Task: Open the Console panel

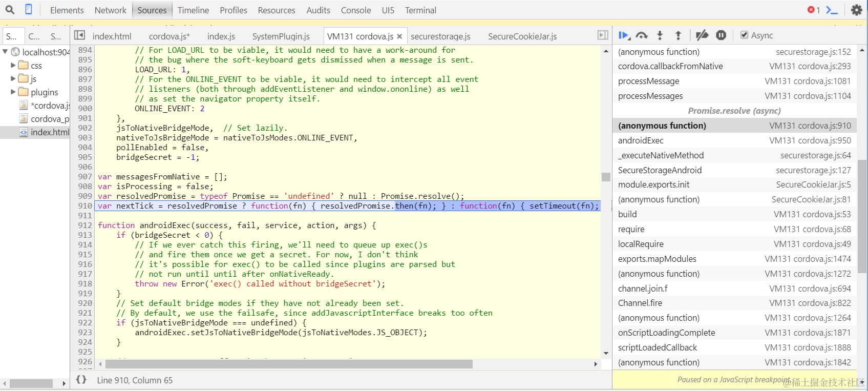Action: tap(356, 10)
